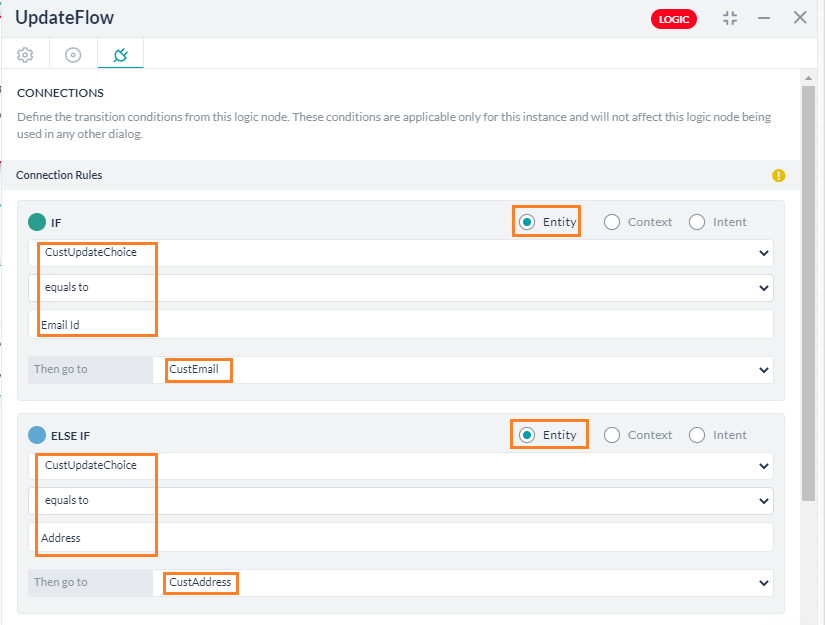Open the CustAddress 'Then go to' dropdown
This screenshot has height=625, width=825.
tap(765, 582)
